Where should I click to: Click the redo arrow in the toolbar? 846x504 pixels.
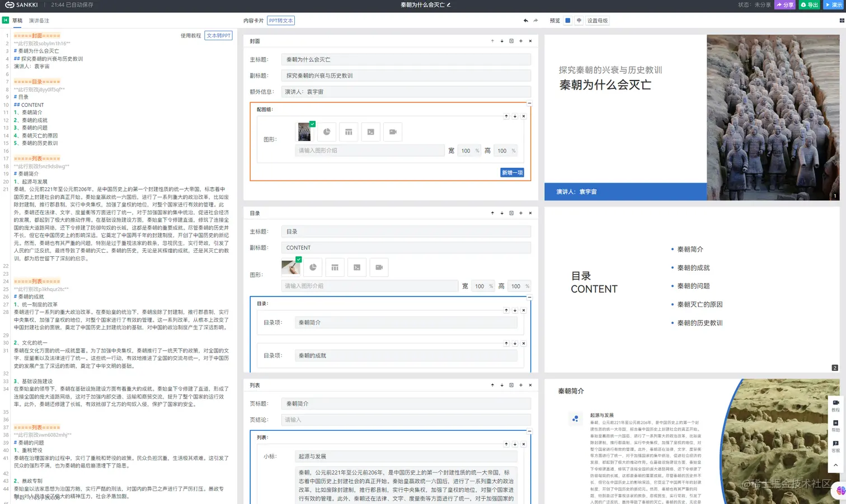click(535, 21)
